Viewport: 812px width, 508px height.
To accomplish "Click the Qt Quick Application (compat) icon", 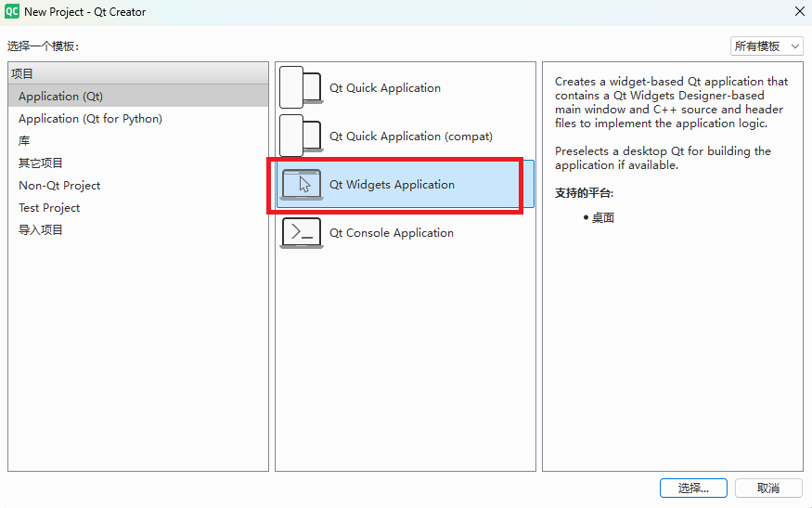I will (302, 136).
